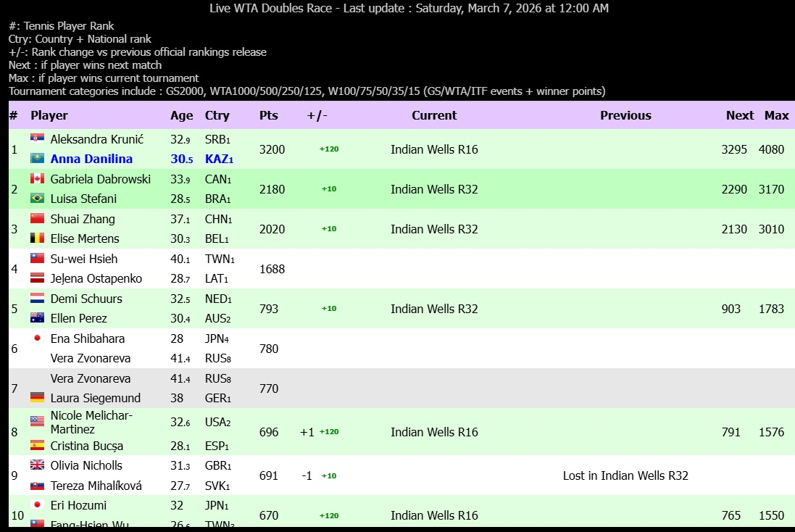Click the Brazilian flag beside Luisa Stefani
The image size is (795, 532).
tap(37, 199)
